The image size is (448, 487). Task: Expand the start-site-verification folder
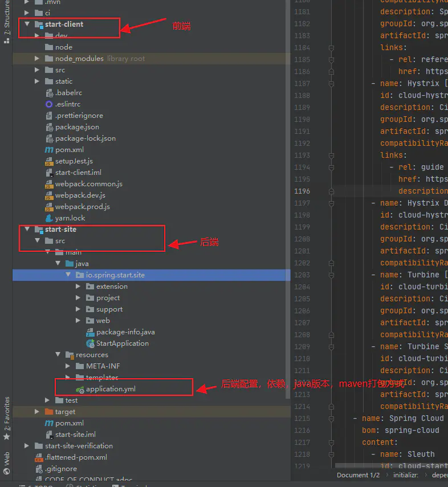pyautogui.click(x=27, y=445)
